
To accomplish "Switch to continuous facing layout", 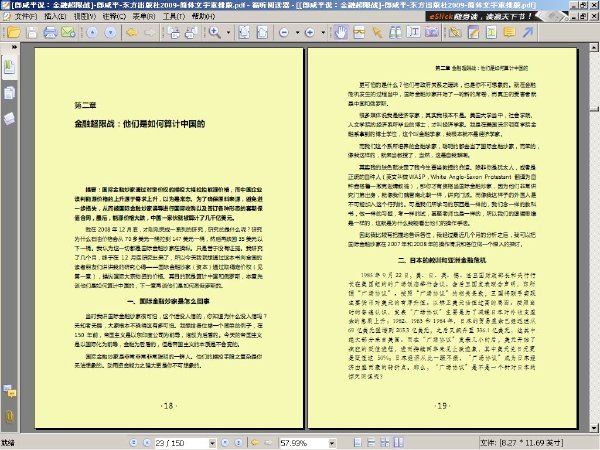I will [385, 443].
